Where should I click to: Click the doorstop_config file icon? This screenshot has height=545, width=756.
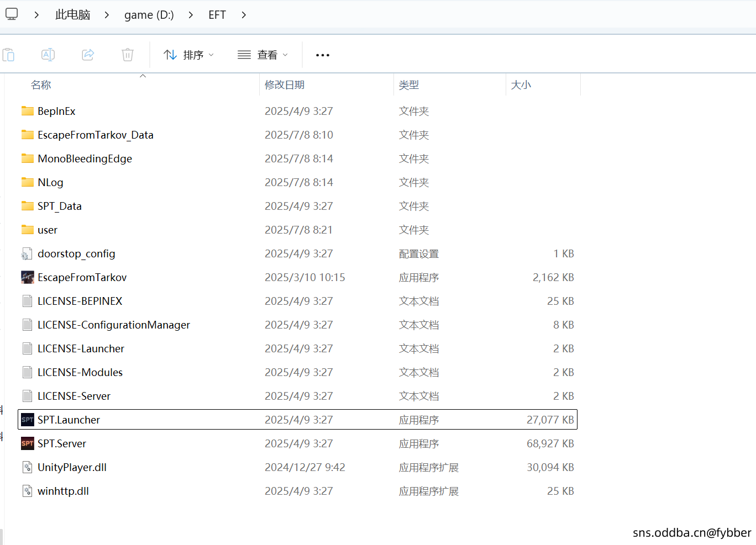click(x=27, y=254)
